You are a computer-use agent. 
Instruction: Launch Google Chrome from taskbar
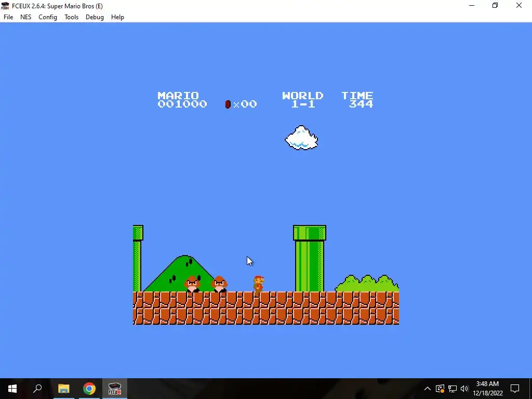pos(89,389)
